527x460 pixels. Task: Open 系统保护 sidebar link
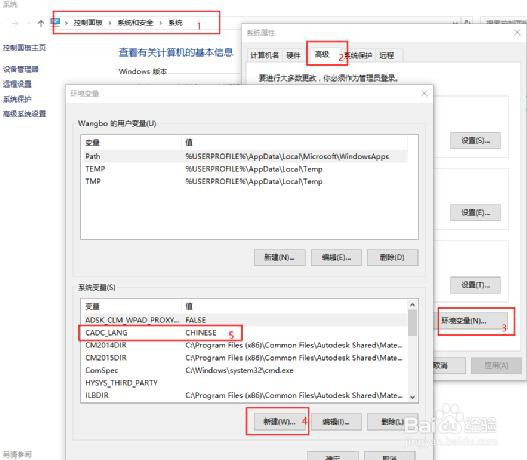tap(17, 99)
